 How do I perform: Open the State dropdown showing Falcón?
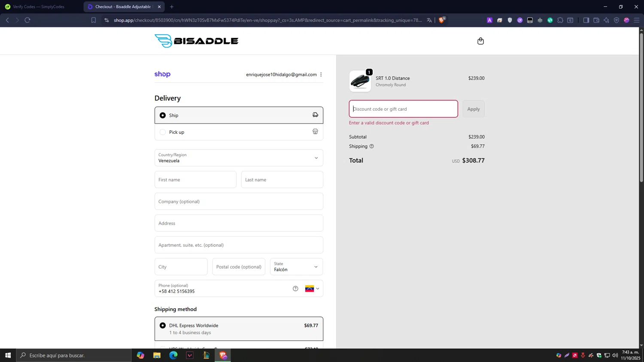tap(296, 267)
